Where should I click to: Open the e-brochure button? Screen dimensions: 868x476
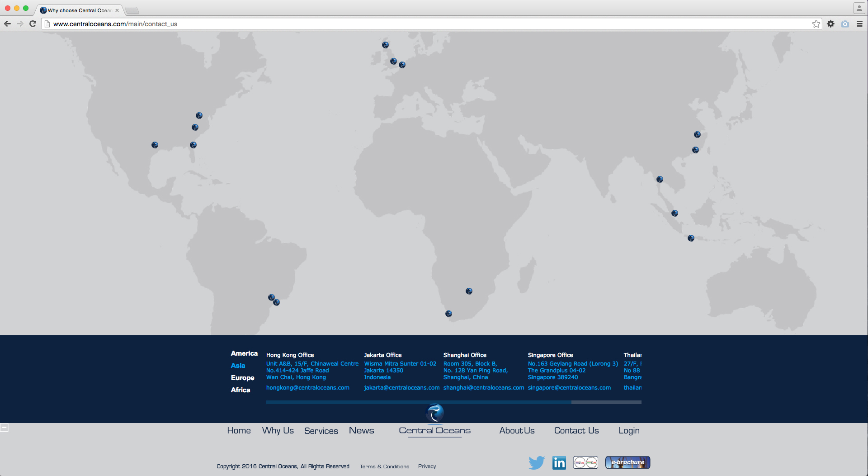tap(627, 462)
